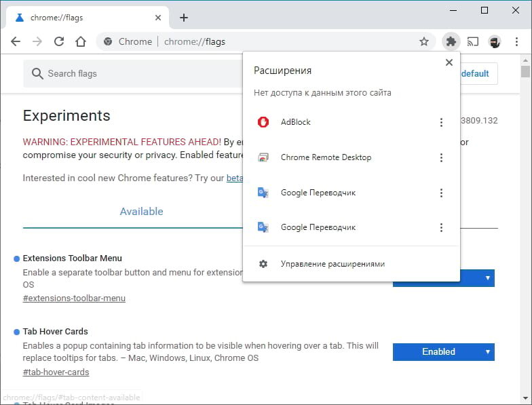Close the chrome://flags tab

point(158,18)
